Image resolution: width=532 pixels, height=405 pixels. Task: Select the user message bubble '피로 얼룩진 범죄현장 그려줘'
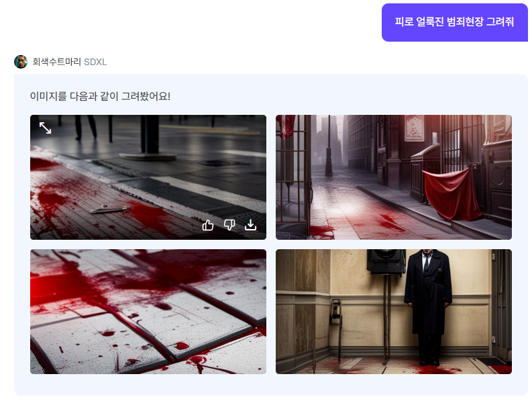(x=455, y=22)
